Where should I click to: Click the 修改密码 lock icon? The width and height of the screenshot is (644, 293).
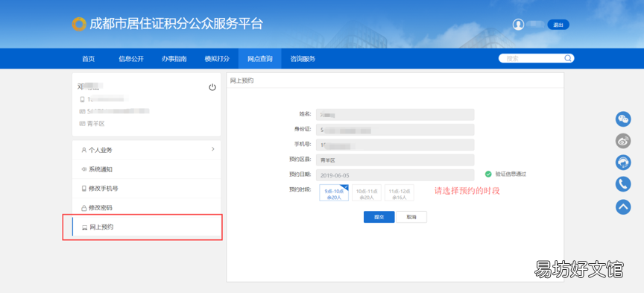[83, 208]
